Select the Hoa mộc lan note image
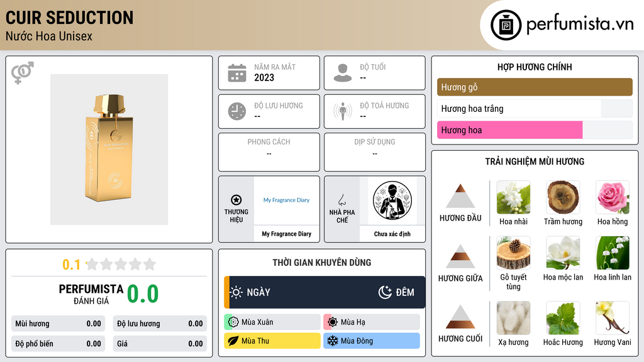Image resolution: width=644 pixels, height=362 pixels. 563,253
